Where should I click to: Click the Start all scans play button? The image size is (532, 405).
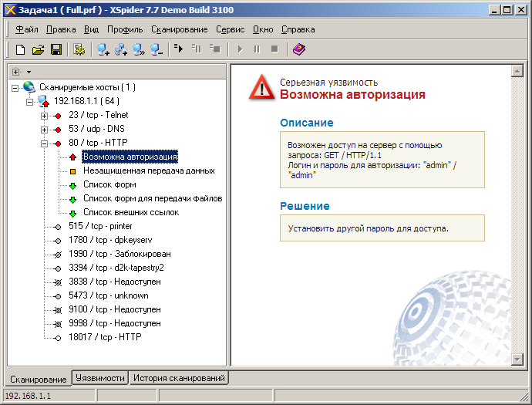(x=241, y=49)
